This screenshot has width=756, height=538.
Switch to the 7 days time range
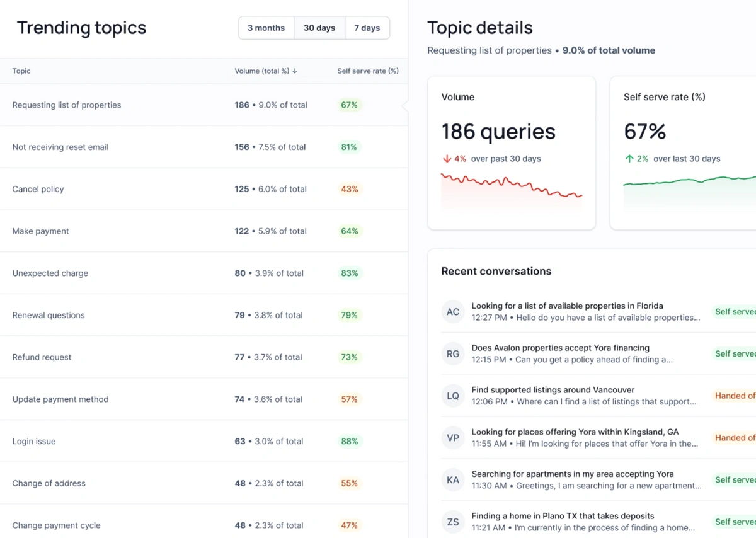point(367,28)
